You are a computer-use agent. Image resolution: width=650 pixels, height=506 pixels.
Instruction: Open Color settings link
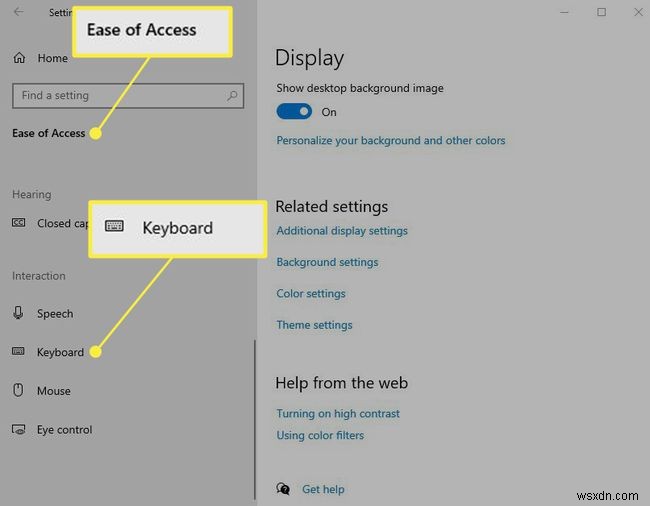[310, 293]
